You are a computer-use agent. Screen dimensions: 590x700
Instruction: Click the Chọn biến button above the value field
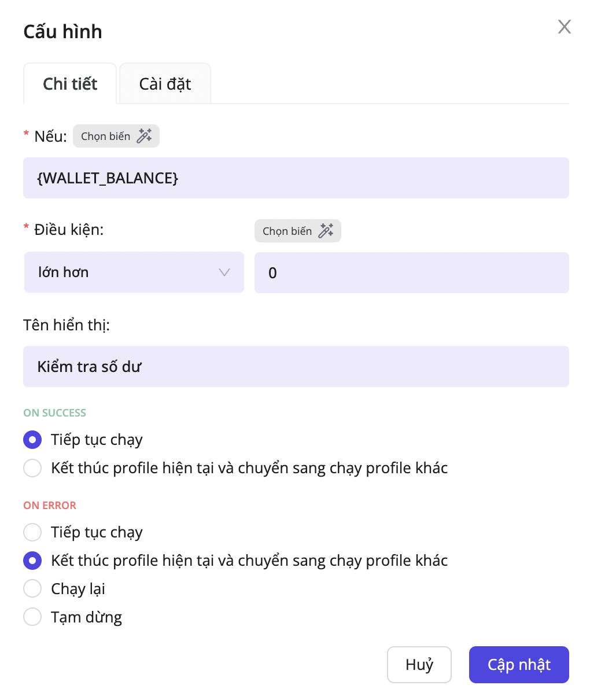click(287, 231)
